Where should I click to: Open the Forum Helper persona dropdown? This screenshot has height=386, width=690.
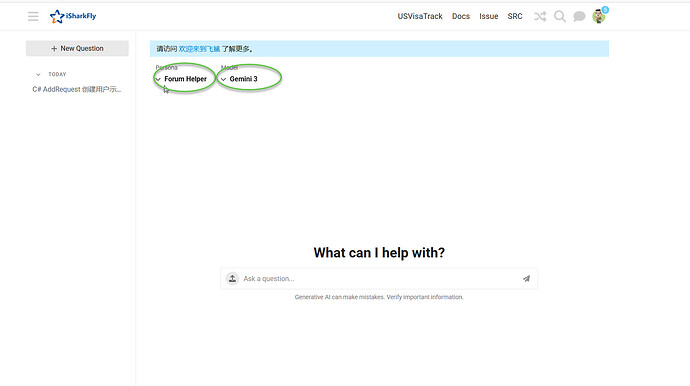point(181,79)
